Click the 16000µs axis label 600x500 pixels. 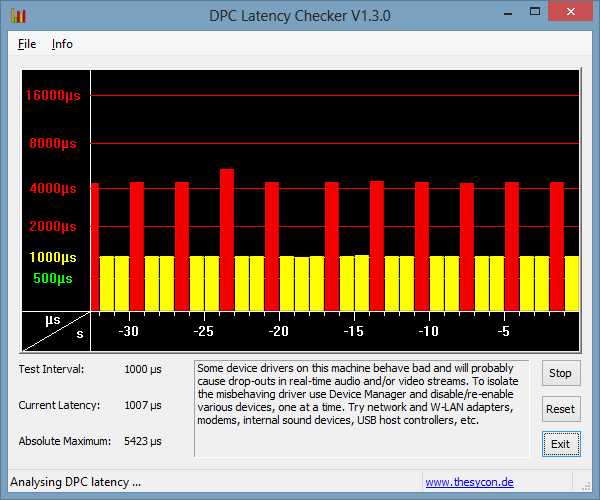pyautogui.click(x=53, y=95)
